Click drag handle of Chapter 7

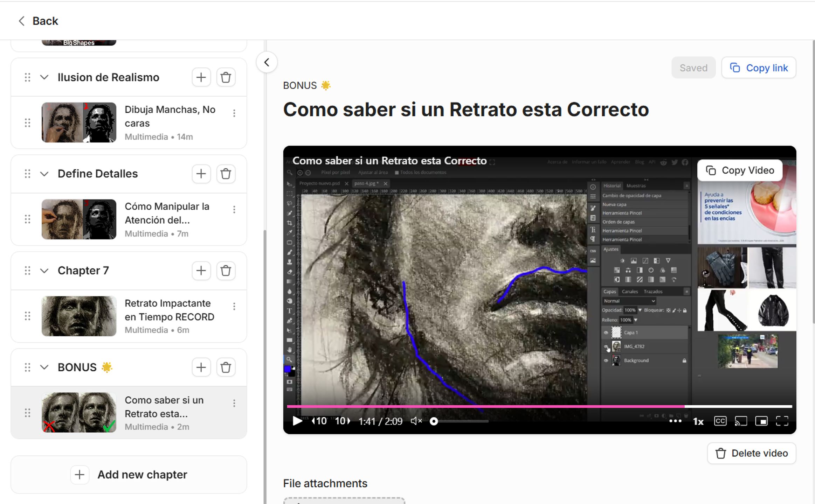tap(28, 271)
